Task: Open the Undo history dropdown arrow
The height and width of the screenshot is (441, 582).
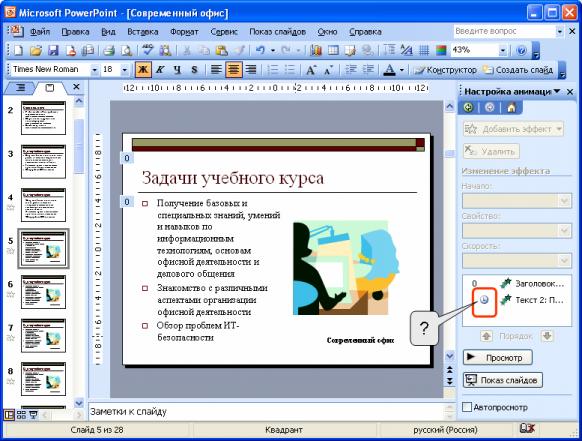Action: (273, 50)
